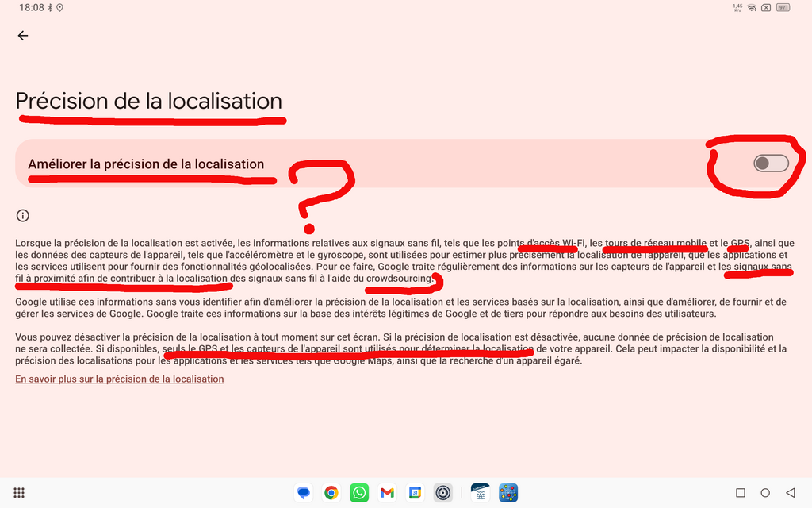Open Gmail from the taskbar
Screen dimensions: 812x508
click(x=387, y=493)
